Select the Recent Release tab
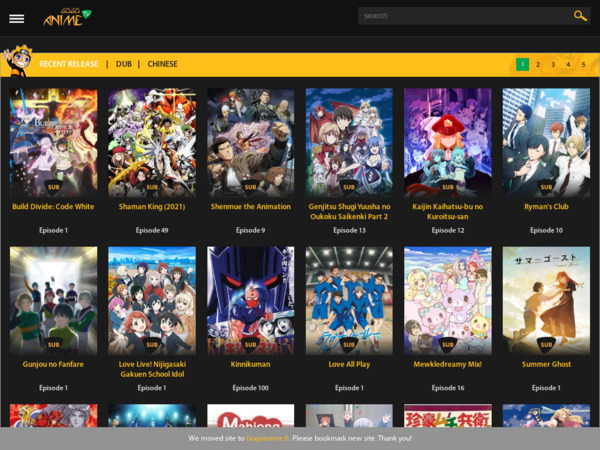The image size is (600, 450). click(69, 64)
